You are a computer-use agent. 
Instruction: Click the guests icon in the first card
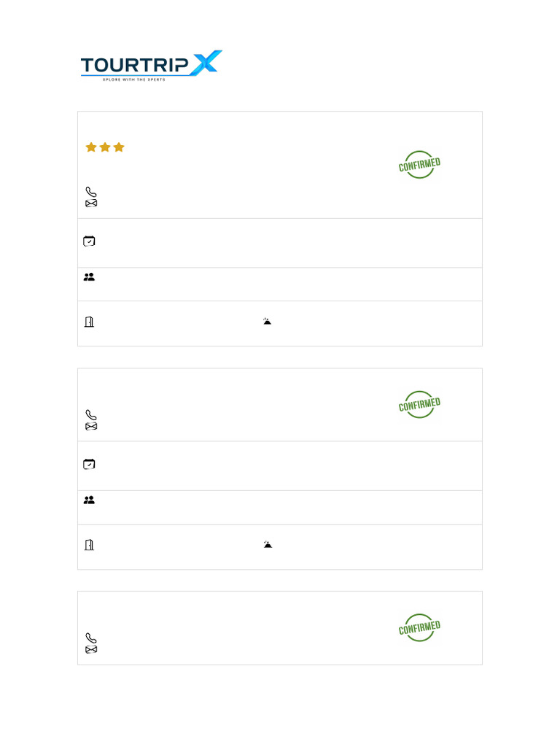(89, 277)
